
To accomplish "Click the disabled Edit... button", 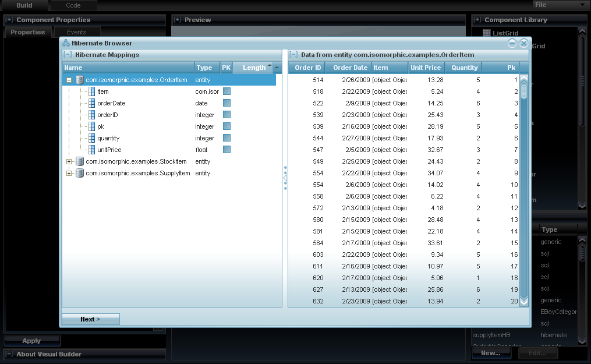I will click(537, 353).
